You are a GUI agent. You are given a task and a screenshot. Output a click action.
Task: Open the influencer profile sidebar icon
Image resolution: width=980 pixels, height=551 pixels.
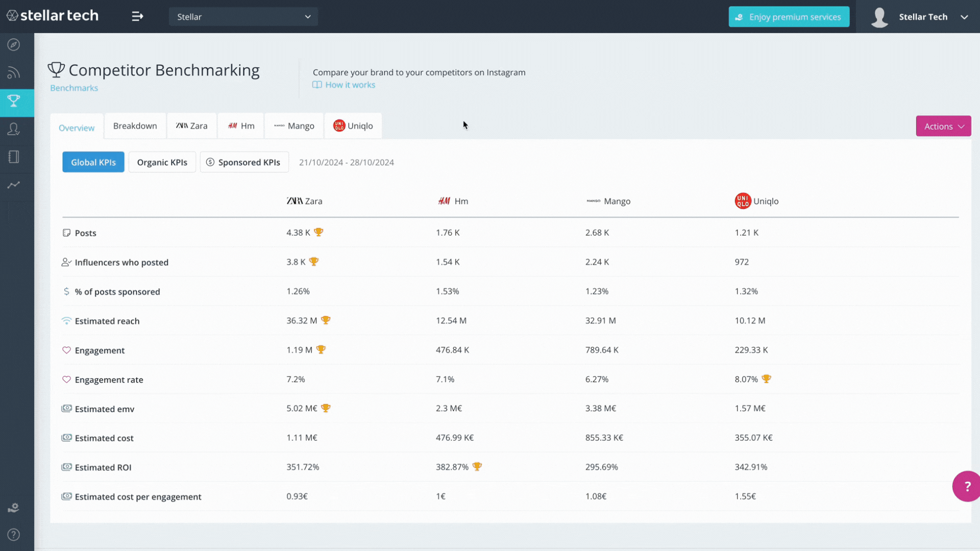coord(14,129)
